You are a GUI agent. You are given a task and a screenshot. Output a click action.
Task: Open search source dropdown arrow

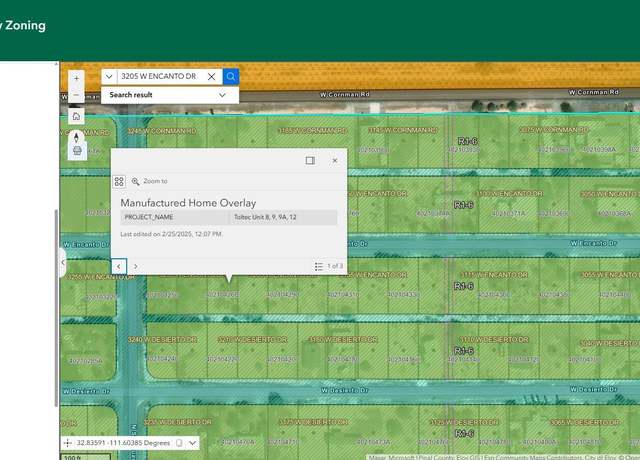point(109,76)
